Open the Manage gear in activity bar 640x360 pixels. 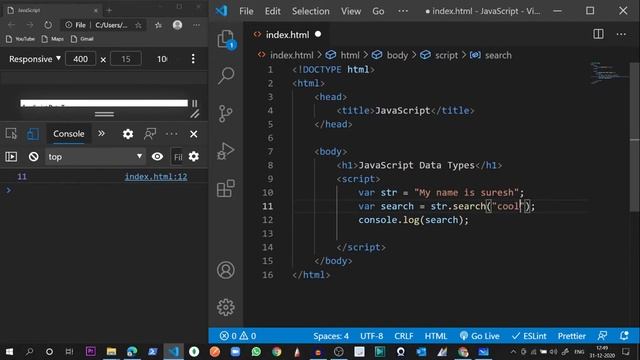coord(226,307)
